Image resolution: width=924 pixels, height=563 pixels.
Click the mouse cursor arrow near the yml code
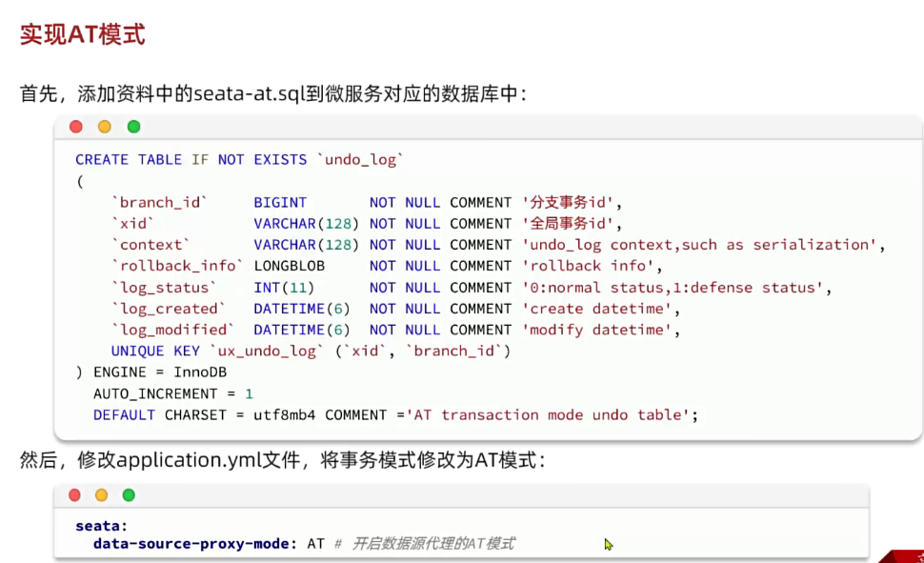tap(607, 543)
